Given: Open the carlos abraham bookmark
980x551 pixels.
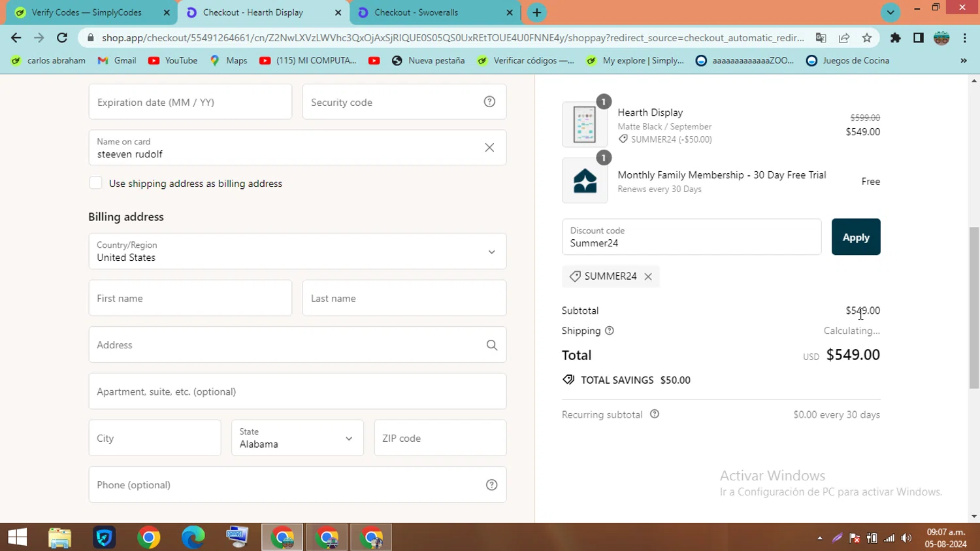Looking at the screenshot, I should [48, 61].
